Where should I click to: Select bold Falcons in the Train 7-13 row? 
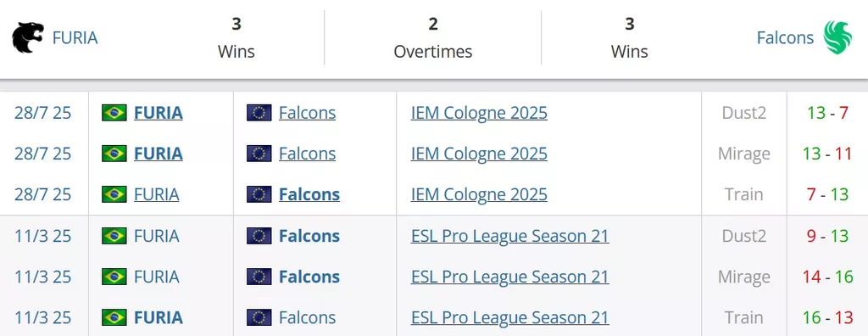[309, 194]
